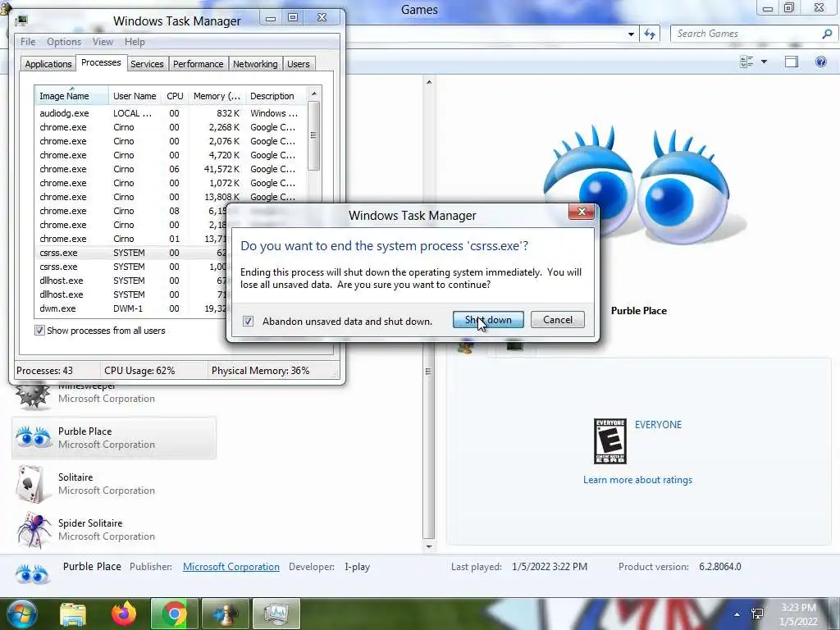Open the Services tab in Task Manager
The image size is (840, 630).
pyautogui.click(x=147, y=64)
